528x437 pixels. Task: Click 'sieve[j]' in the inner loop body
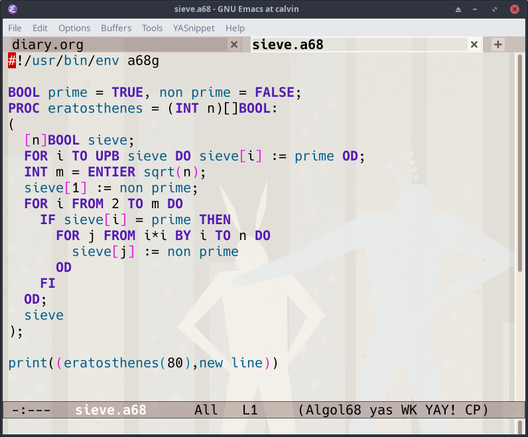103,252
